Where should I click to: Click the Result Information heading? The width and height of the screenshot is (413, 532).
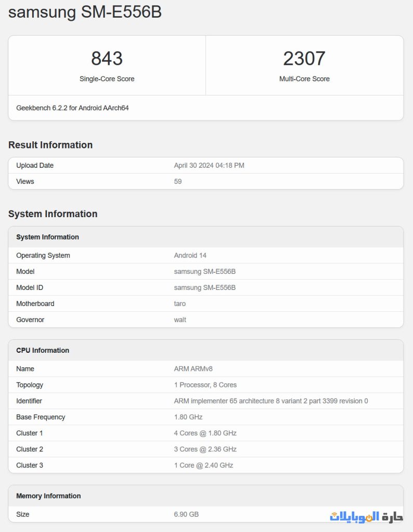(50, 145)
